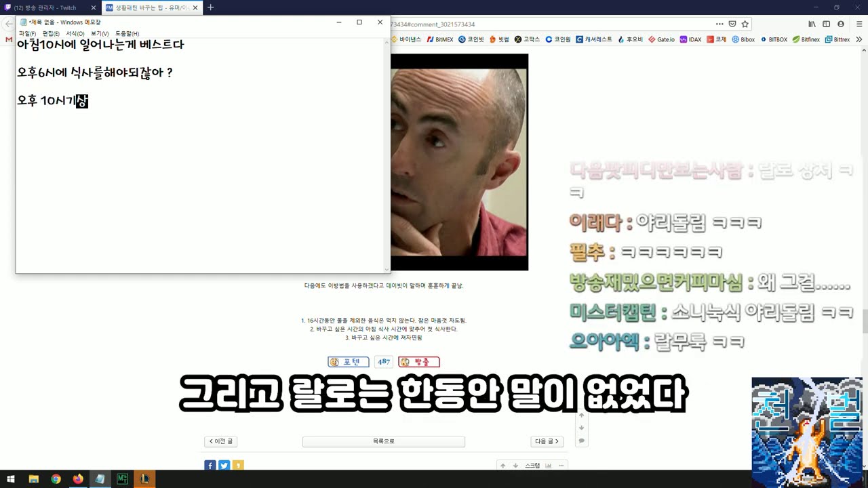Go to next post with 다음 글
Image resolution: width=868 pixels, height=488 pixels.
tap(547, 441)
